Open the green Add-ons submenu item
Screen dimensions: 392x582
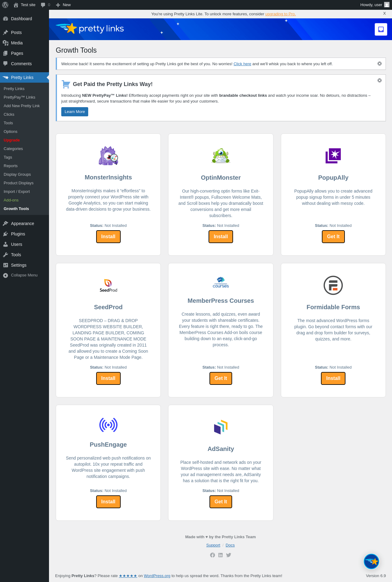(24, 200)
